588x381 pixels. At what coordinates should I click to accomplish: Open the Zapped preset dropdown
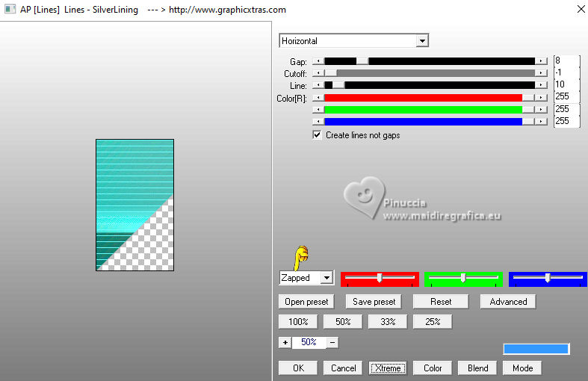click(327, 278)
